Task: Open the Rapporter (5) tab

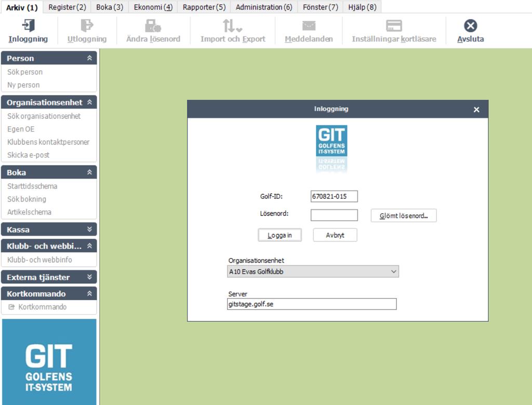Action: click(x=204, y=7)
